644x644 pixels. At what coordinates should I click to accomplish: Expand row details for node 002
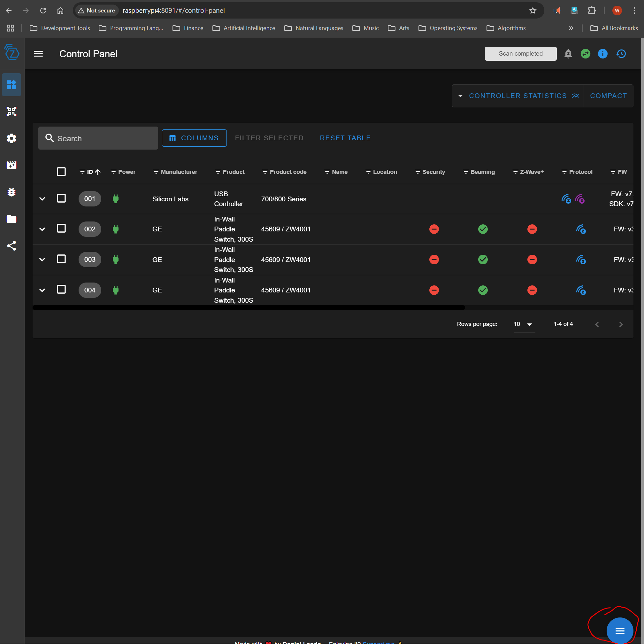pos(42,229)
